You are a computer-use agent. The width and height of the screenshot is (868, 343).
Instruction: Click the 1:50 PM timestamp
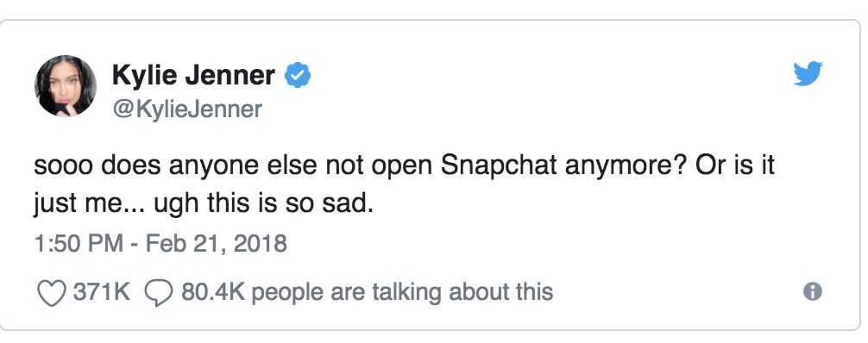pos(78,243)
